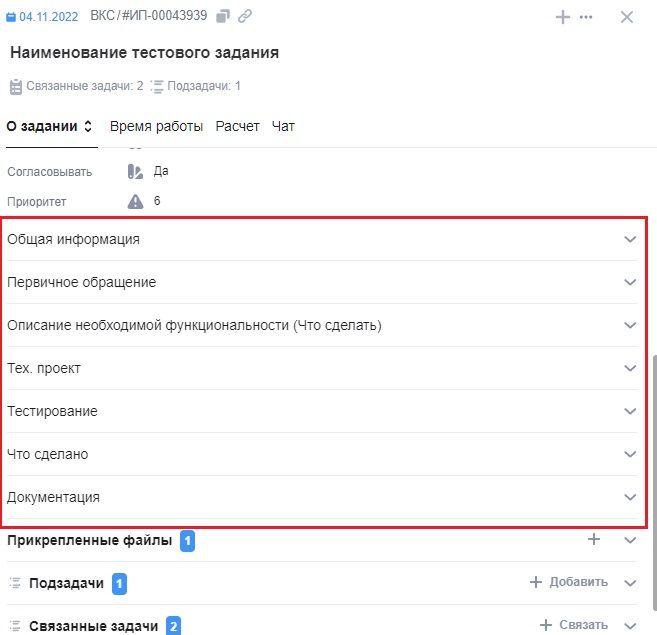
Task: Open the three-dots more options menu
Action: point(586,17)
